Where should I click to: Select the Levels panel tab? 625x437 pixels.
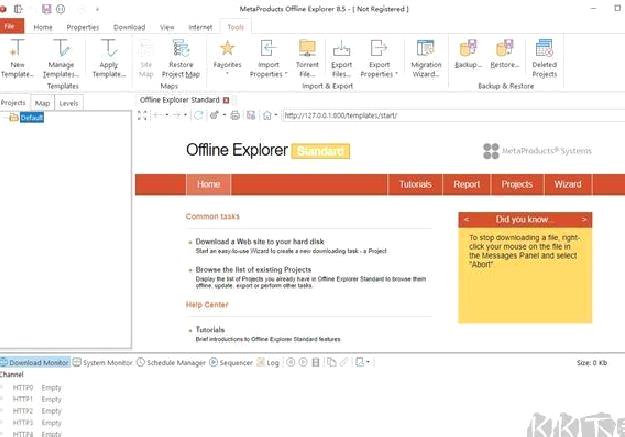(69, 103)
